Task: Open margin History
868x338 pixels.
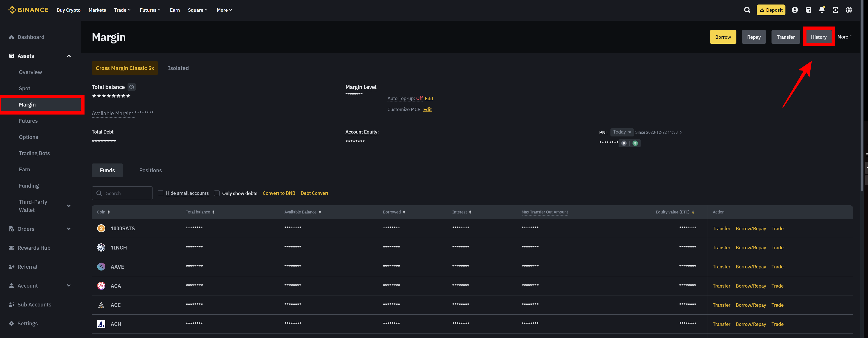Action: point(819,37)
